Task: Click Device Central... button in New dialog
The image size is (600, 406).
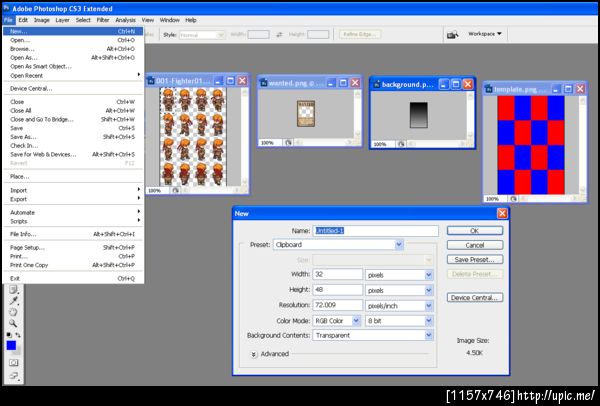Action: coord(475,298)
